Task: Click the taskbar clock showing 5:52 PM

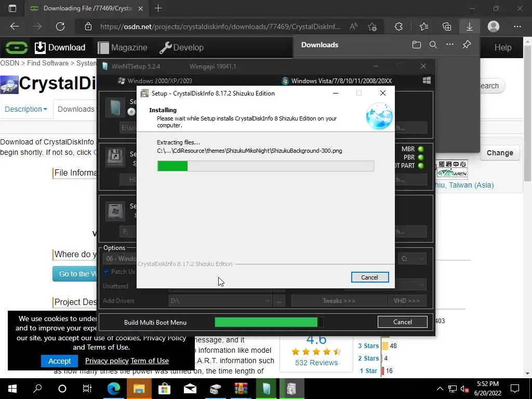Action: [x=487, y=389]
